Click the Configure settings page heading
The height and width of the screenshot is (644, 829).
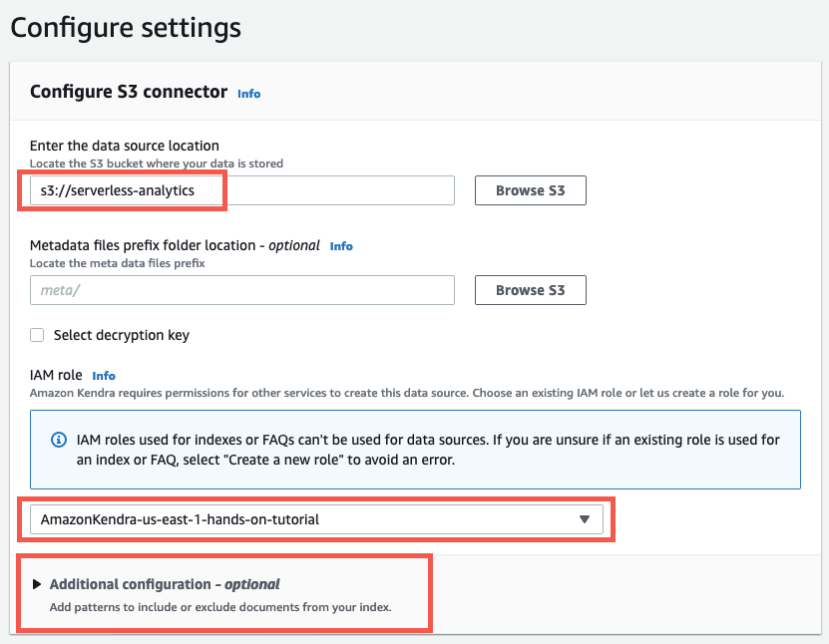(x=126, y=28)
